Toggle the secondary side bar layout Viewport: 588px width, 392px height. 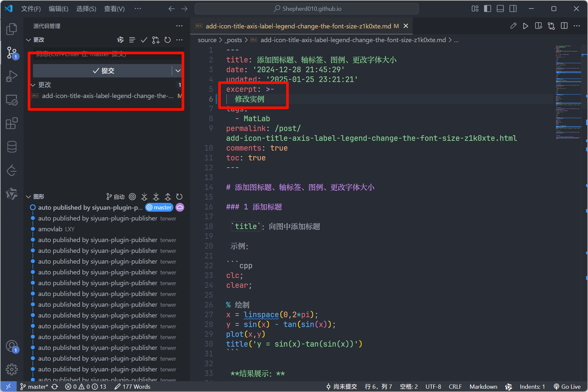[513, 9]
